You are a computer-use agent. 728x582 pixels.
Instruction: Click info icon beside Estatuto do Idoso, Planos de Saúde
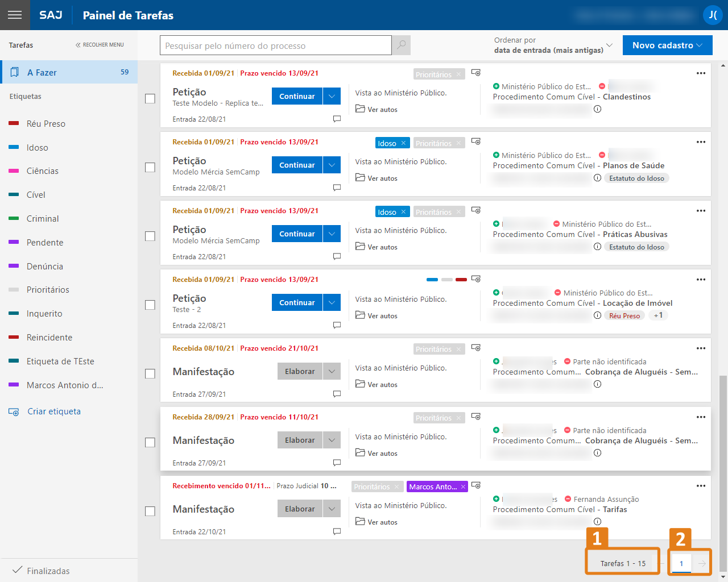pos(597,178)
